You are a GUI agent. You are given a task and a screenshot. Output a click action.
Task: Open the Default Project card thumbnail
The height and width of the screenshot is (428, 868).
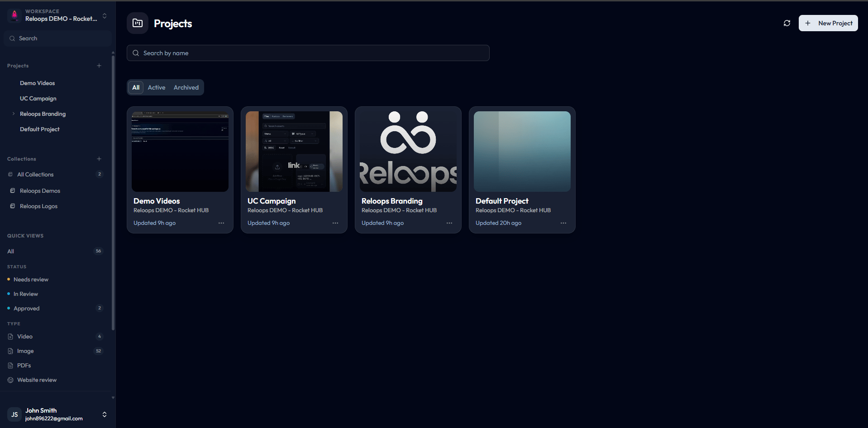[522, 152]
